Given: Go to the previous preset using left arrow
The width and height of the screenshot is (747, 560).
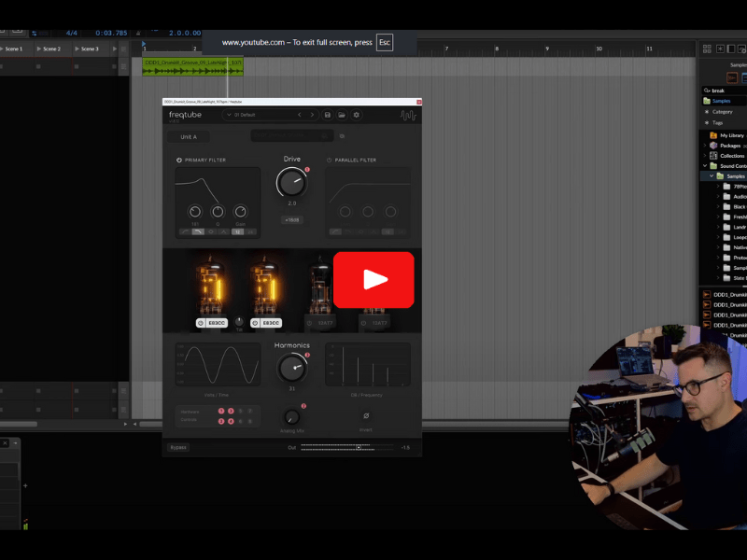Looking at the screenshot, I should [x=299, y=115].
